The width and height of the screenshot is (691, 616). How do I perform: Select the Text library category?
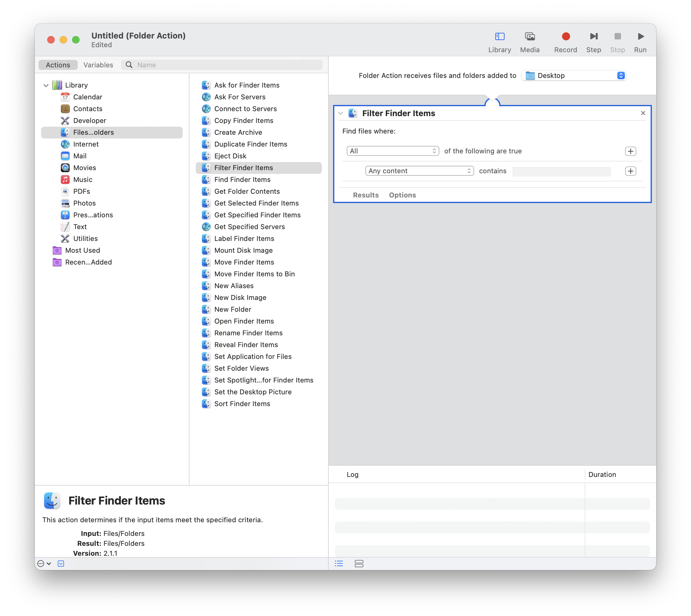(80, 227)
